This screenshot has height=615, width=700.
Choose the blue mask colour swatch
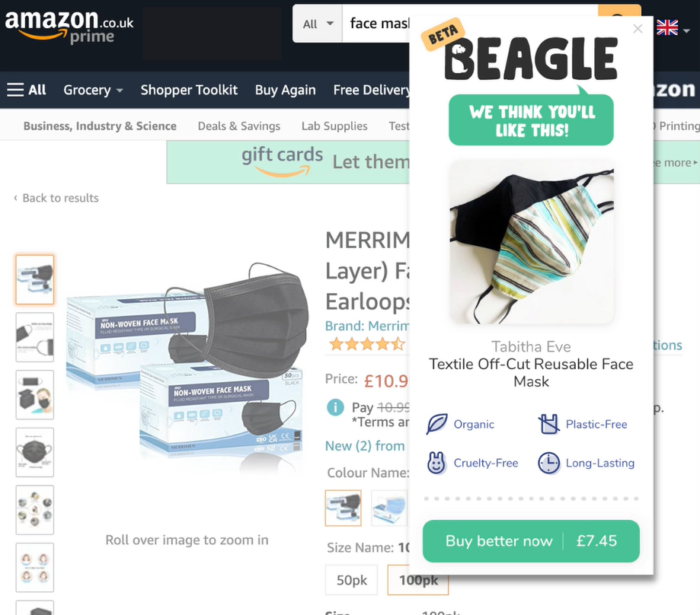pos(389,508)
